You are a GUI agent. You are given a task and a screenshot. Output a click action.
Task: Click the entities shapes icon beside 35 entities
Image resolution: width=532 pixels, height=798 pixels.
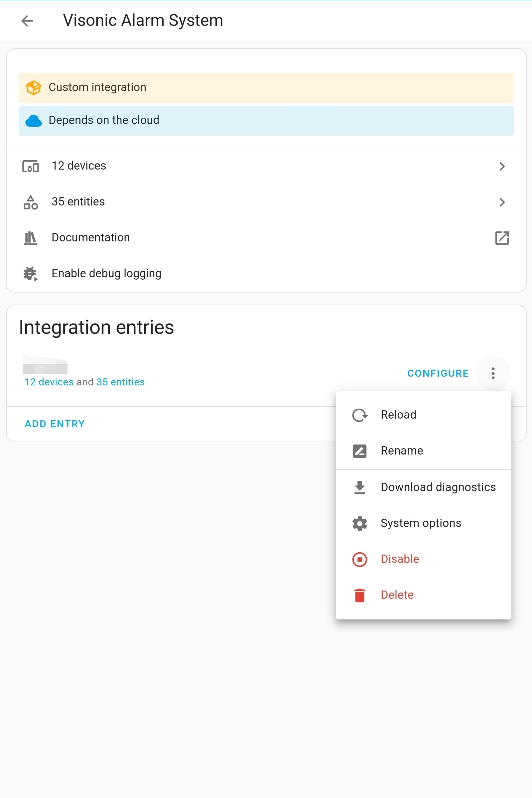[30, 202]
